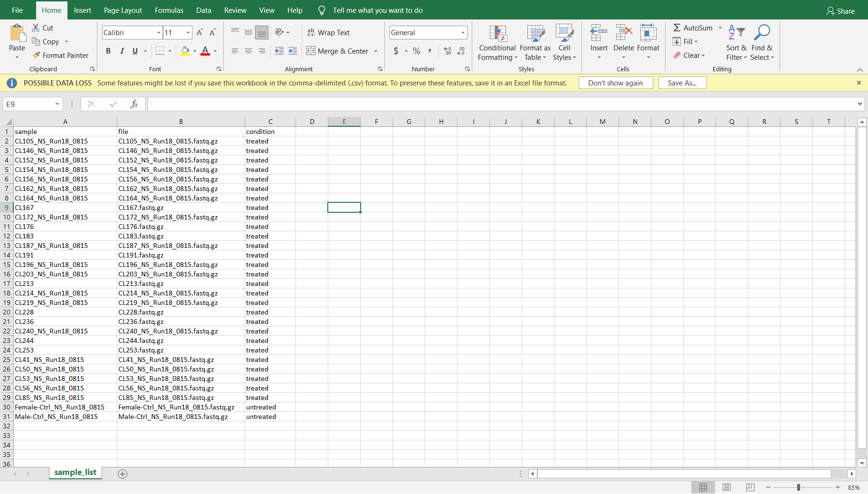Click Decrease Decimal icon

click(x=461, y=51)
